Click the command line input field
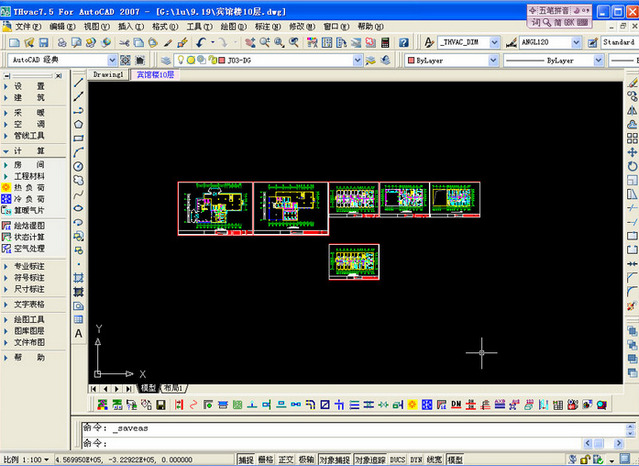The image size is (639, 466). click(350, 442)
